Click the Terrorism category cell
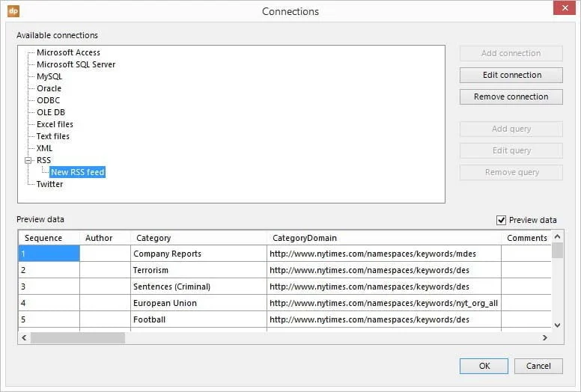This screenshot has width=581, height=392. 198,270
